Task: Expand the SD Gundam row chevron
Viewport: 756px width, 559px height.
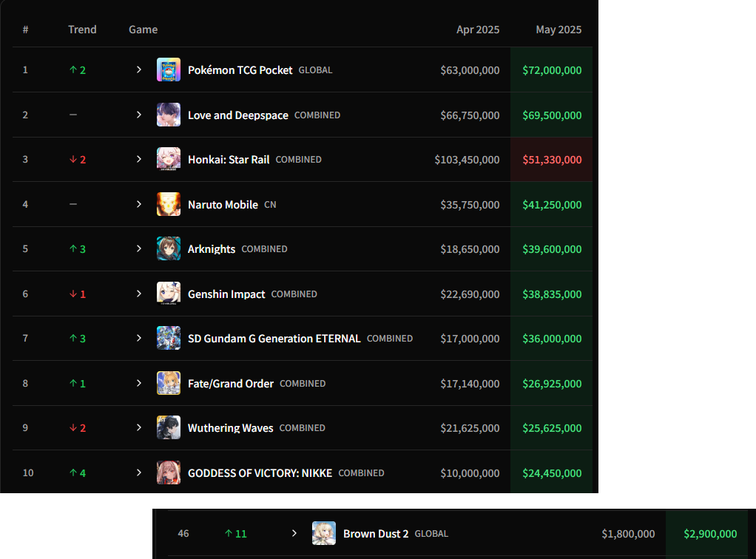Action: [x=139, y=339]
